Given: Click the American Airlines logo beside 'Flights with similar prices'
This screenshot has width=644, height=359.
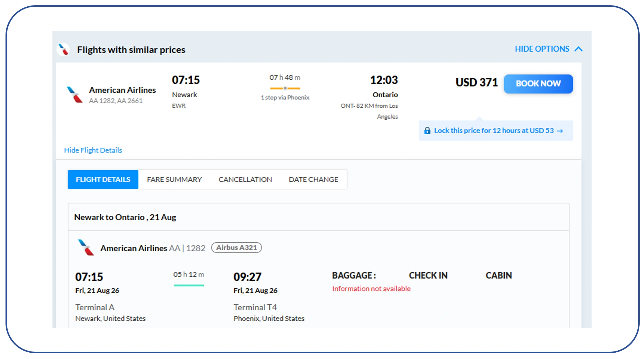Looking at the screenshot, I should pos(63,49).
